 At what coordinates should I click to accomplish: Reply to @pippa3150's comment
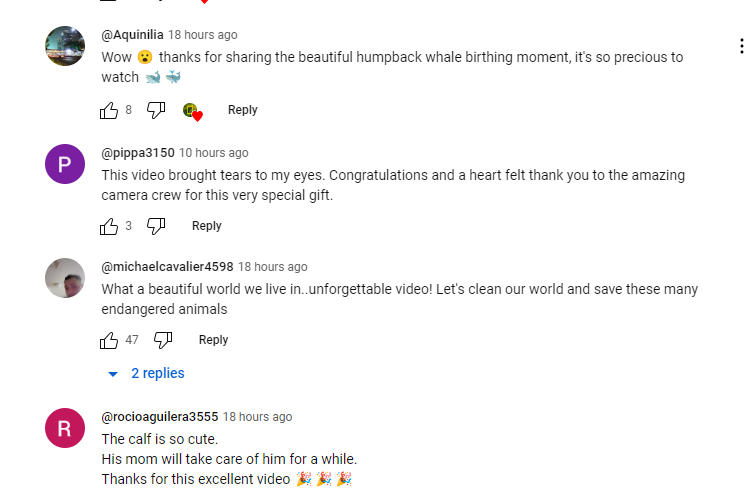pyautogui.click(x=206, y=226)
